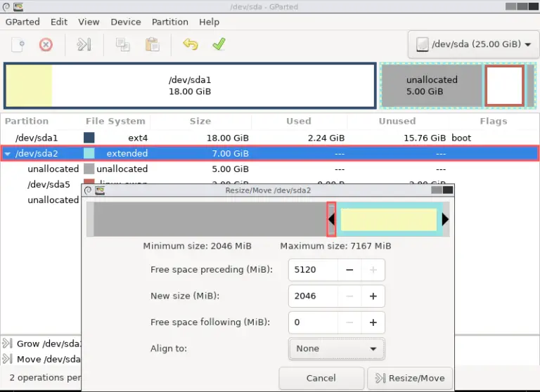Viewport: 540px width, 392px height.
Task: Click the Paste partition toolbar icon
Action: click(x=150, y=44)
